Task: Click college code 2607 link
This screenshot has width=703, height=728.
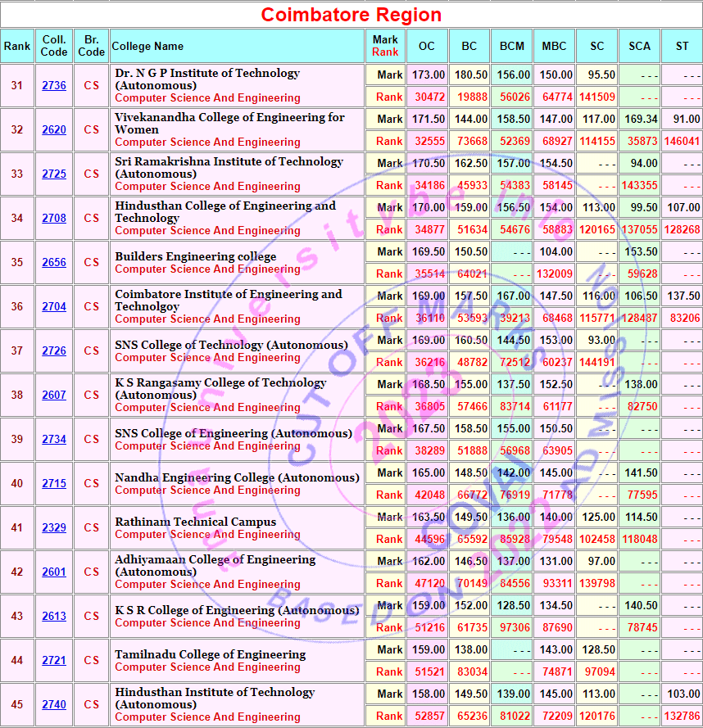Action: [x=54, y=396]
